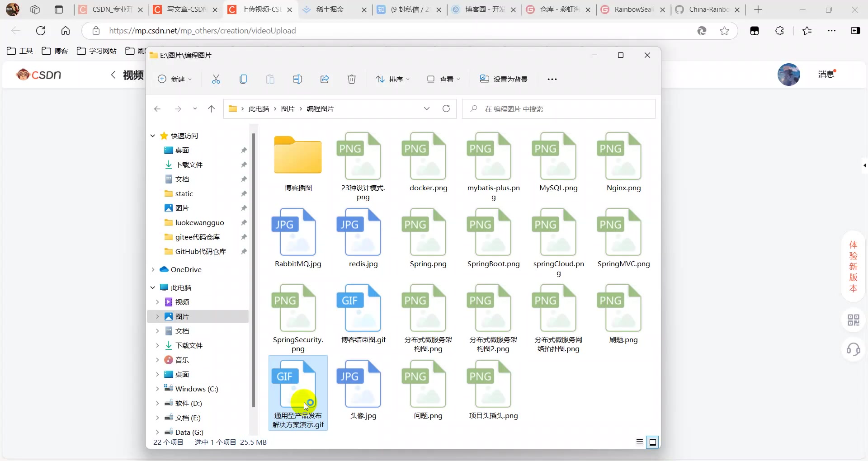868x461 pixels.
Task: Switch to details list view
Action: click(x=640, y=442)
